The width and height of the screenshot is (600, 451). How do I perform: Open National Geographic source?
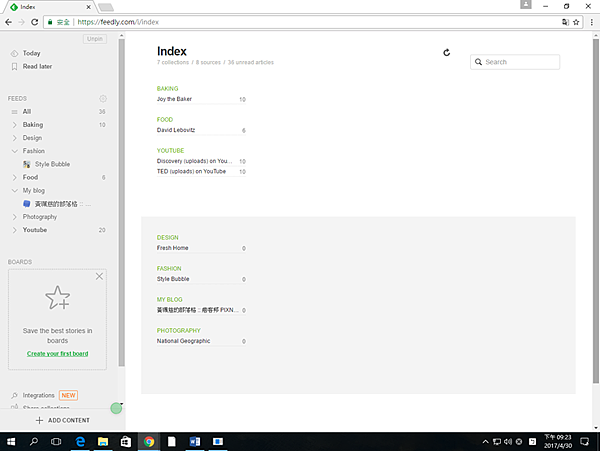[x=201, y=341]
